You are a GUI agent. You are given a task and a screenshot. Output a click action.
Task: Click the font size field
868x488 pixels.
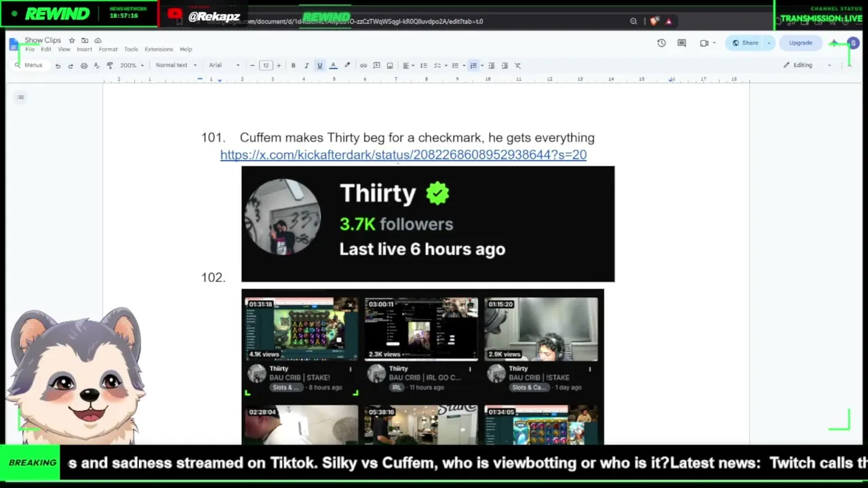click(265, 66)
